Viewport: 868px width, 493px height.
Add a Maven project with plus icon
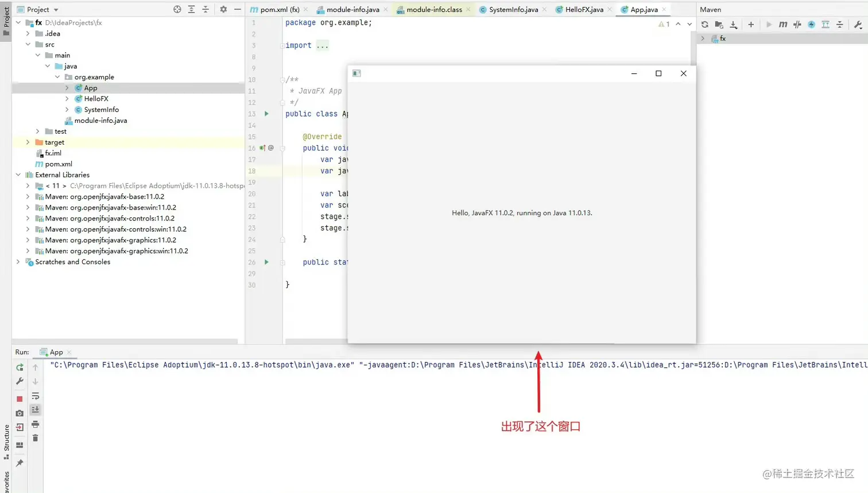(751, 25)
